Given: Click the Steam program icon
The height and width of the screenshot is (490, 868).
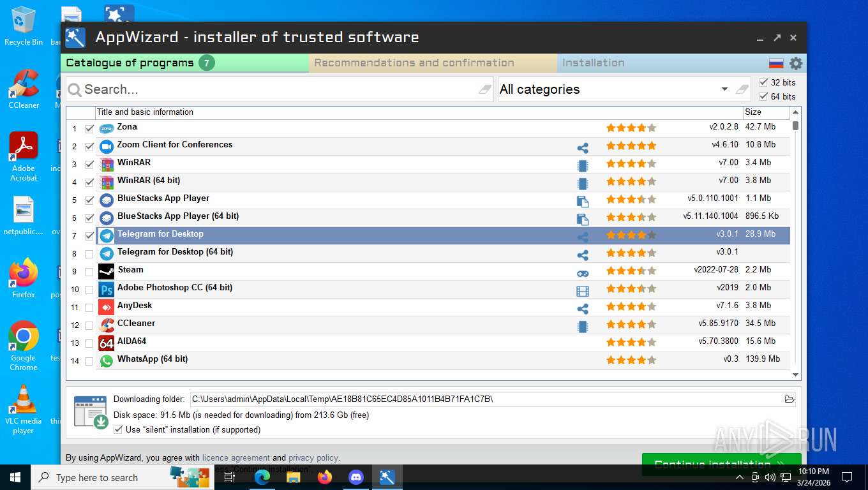Looking at the screenshot, I should 107,271.
